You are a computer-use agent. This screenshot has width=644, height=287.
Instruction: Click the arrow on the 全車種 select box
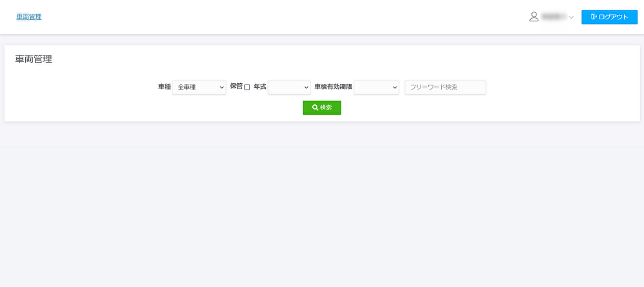pyautogui.click(x=222, y=87)
